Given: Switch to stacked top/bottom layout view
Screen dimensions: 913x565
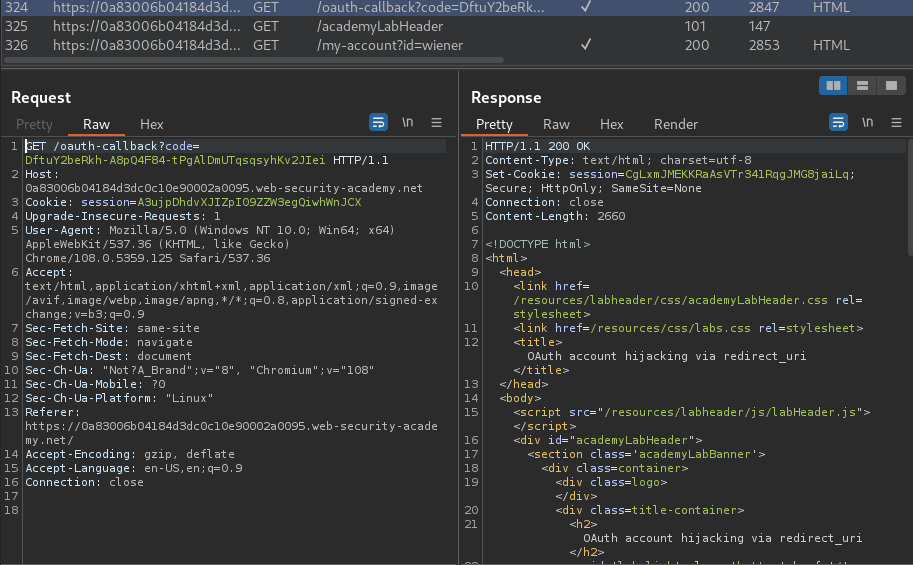Looking at the screenshot, I should (862, 86).
